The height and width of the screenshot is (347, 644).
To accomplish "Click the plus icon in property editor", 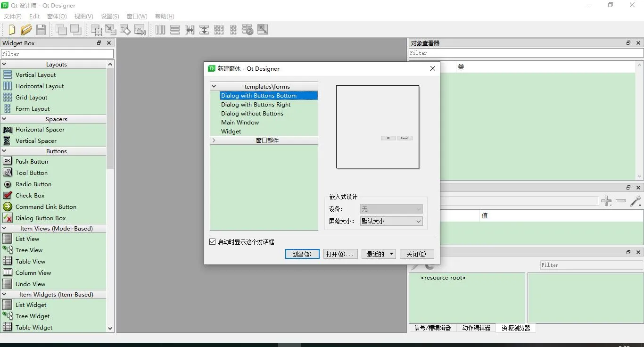I will pos(606,201).
